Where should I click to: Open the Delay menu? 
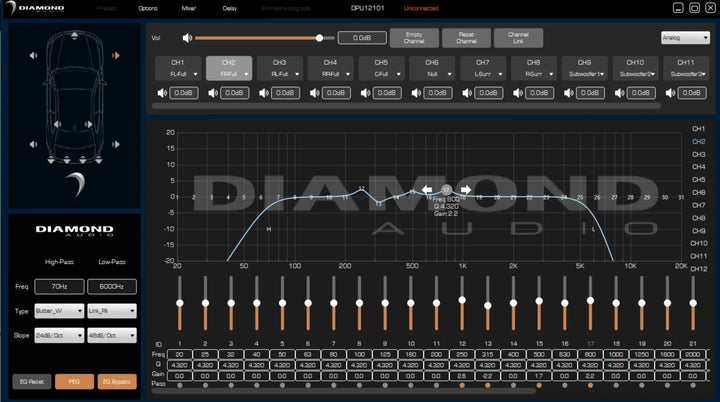point(230,8)
